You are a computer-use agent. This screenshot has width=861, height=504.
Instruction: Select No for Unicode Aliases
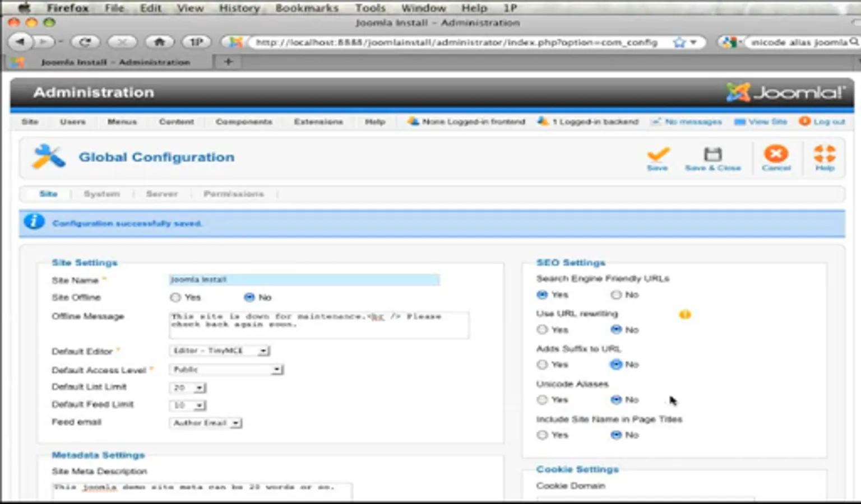tap(616, 400)
